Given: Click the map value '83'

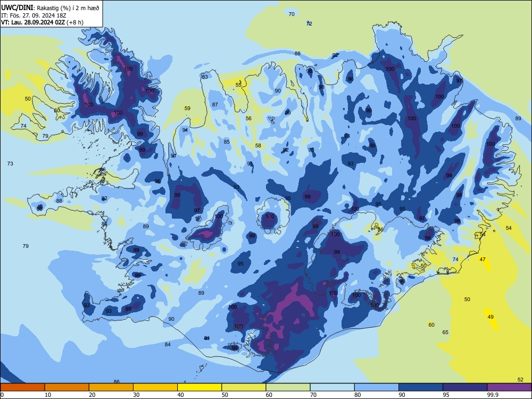Looking at the screenshot, I should point(205,77).
